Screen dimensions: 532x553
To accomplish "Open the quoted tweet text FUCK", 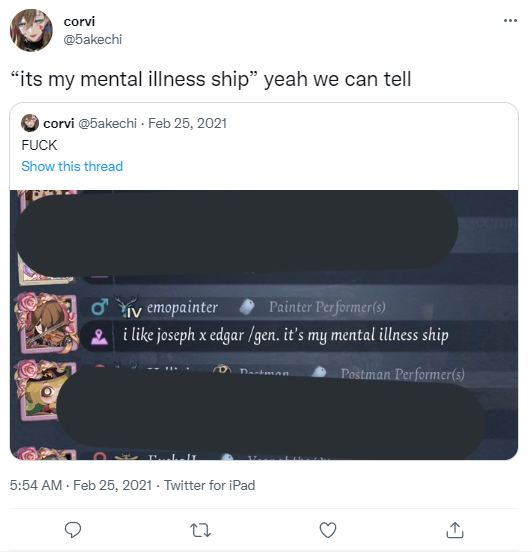I will pyautogui.click(x=39, y=145).
